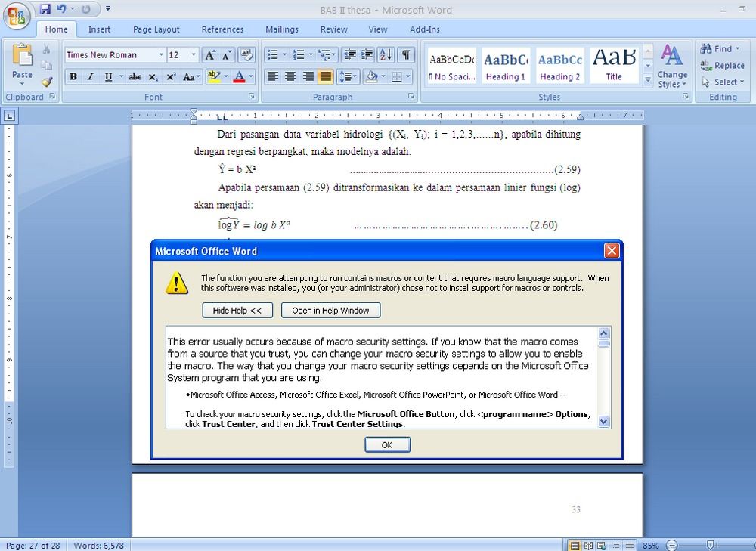Decrease the paragraph indent
756x551 pixels.
(349, 55)
